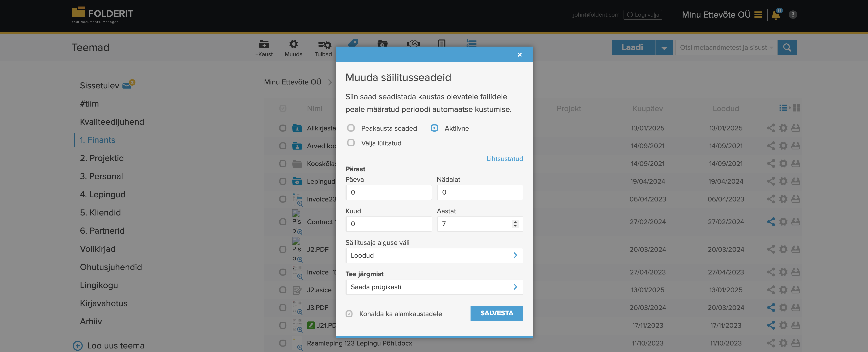The height and width of the screenshot is (352, 868).
Task: Open the Minu Ettevõte OÜ hamburger menu
Action: (758, 15)
